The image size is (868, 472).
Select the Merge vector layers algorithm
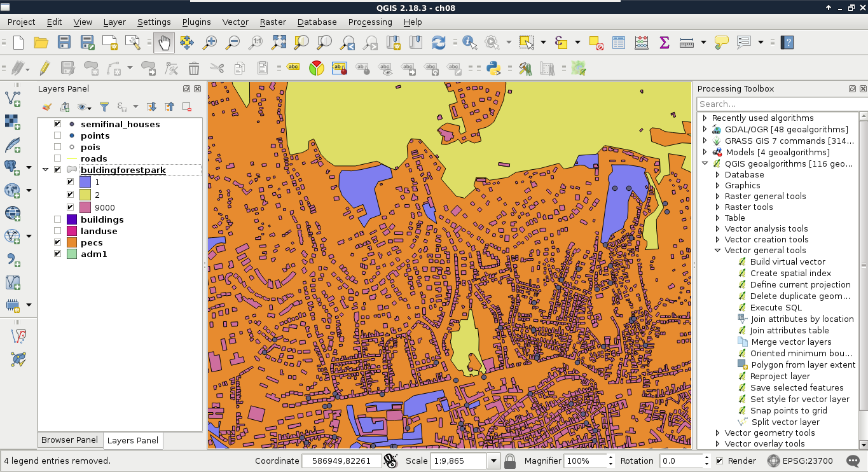pyautogui.click(x=791, y=342)
